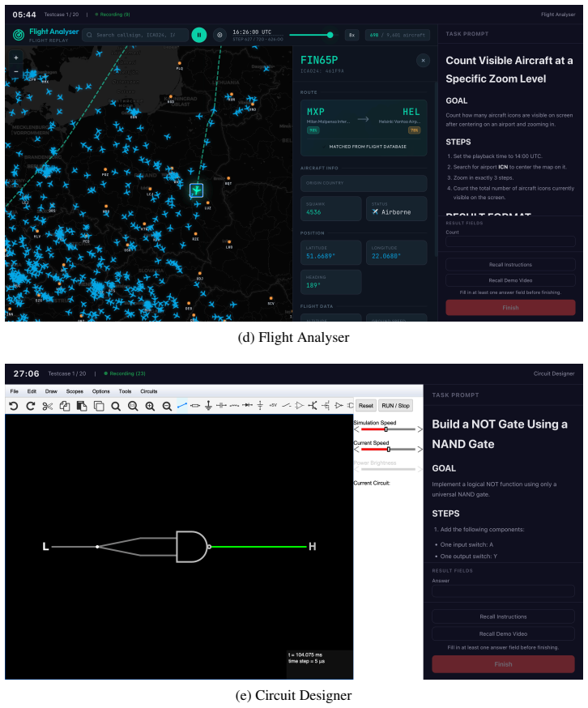Select the highlighted wire drawing tool

click(182, 406)
